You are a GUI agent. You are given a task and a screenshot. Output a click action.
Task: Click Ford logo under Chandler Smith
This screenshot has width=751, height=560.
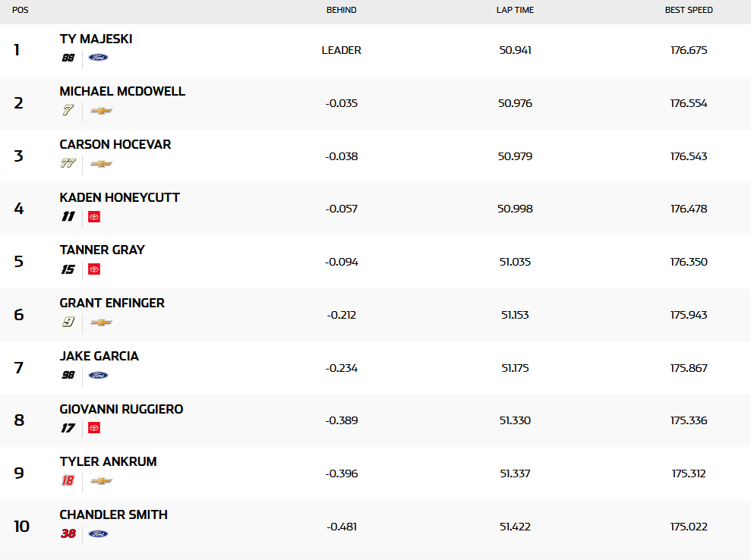[99, 534]
